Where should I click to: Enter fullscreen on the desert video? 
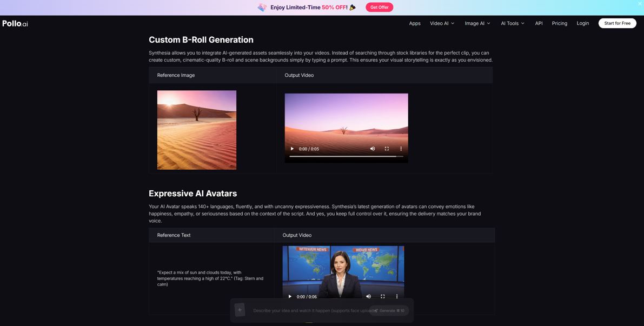point(387,149)
